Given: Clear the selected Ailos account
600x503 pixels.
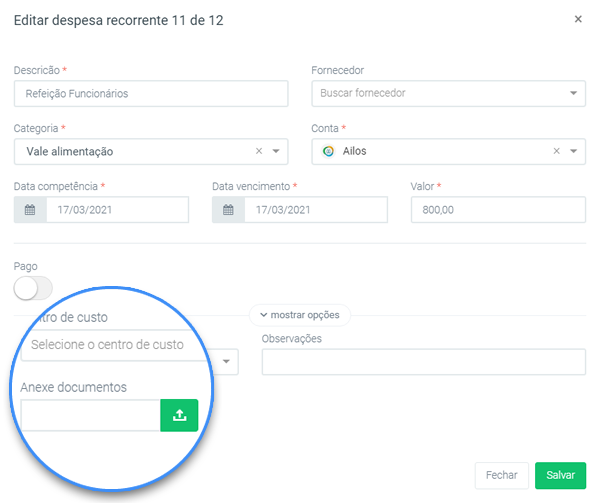Looking at the screenshot, I should (557, 151).
